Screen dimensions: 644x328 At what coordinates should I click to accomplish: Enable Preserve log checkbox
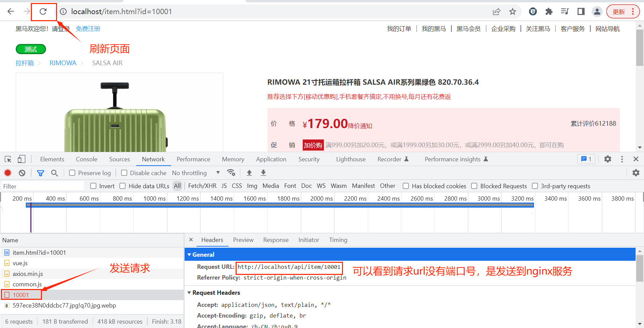[x=72, y=173]
